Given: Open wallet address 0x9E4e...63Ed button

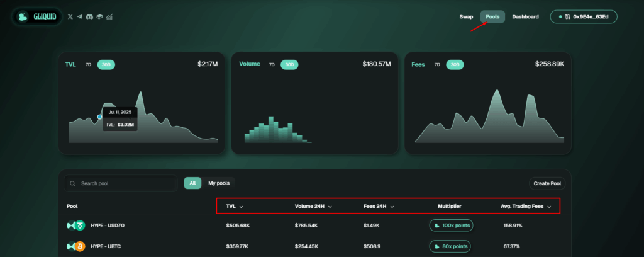Looking at the screenshot, I should (x=584, y=17).
